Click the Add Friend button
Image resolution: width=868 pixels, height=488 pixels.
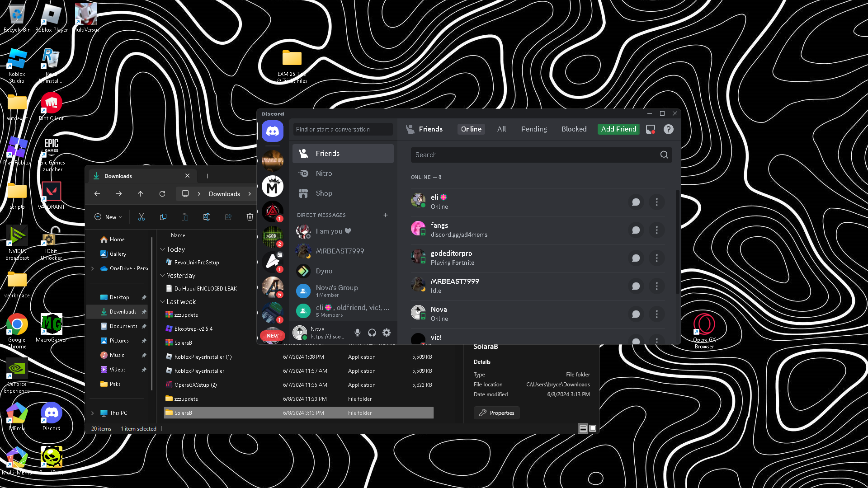pyautogui.click(x=618, y=129)
